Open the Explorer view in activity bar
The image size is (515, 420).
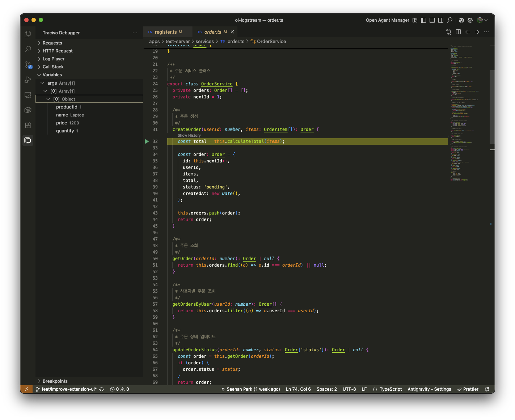coord(28,34)
